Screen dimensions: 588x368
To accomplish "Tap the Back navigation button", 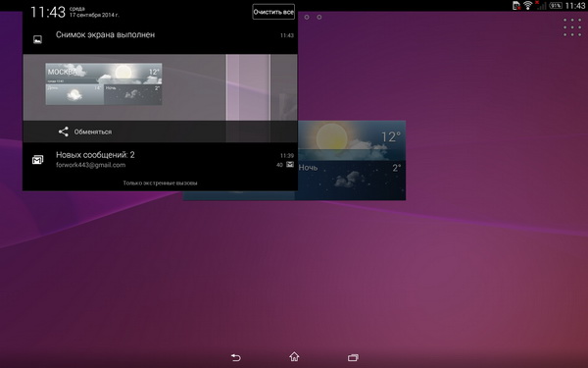I will pos(235,357).
